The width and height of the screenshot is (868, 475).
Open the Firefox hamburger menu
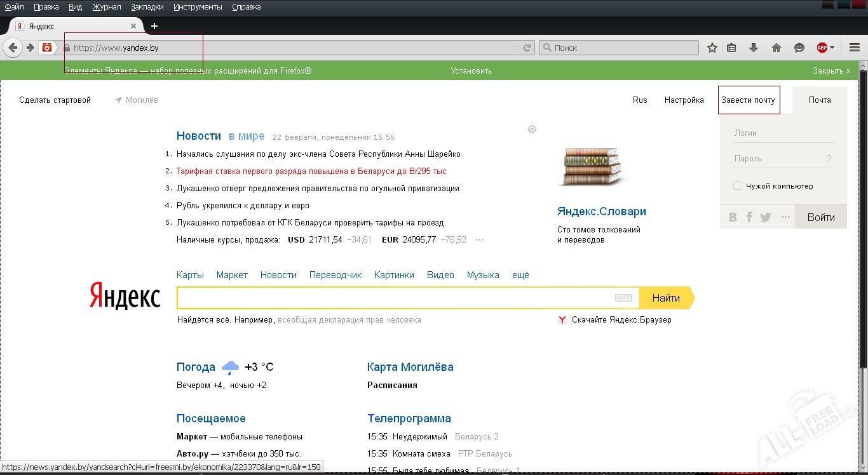(x=854, y=47)
